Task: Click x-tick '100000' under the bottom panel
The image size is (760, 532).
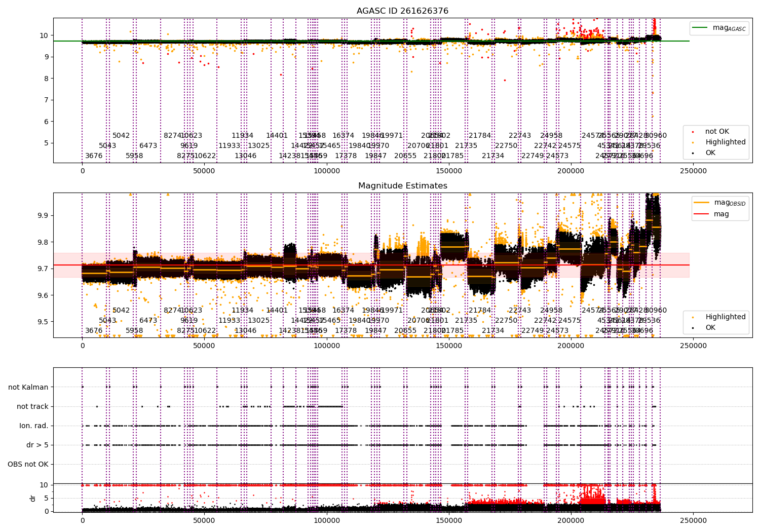Action: click(x=326, y=521)
